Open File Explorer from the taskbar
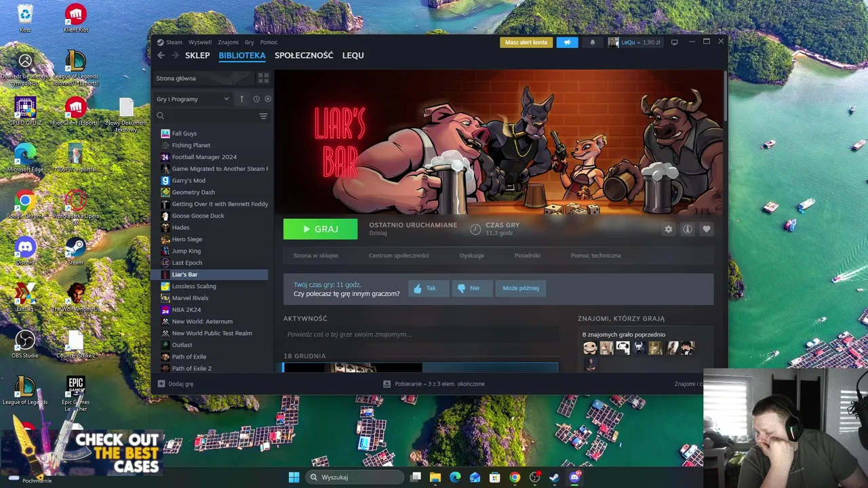This screenshot has height=488, width=868. [435, 477]
